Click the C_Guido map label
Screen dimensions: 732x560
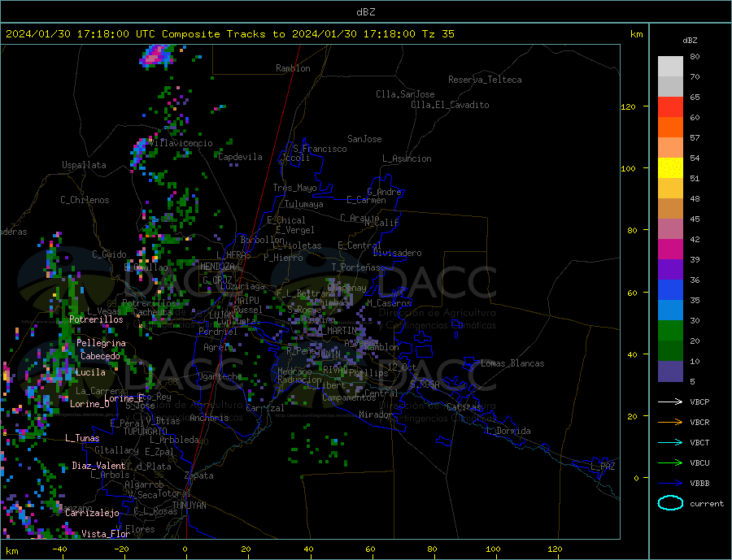click(x=109, y=254)
